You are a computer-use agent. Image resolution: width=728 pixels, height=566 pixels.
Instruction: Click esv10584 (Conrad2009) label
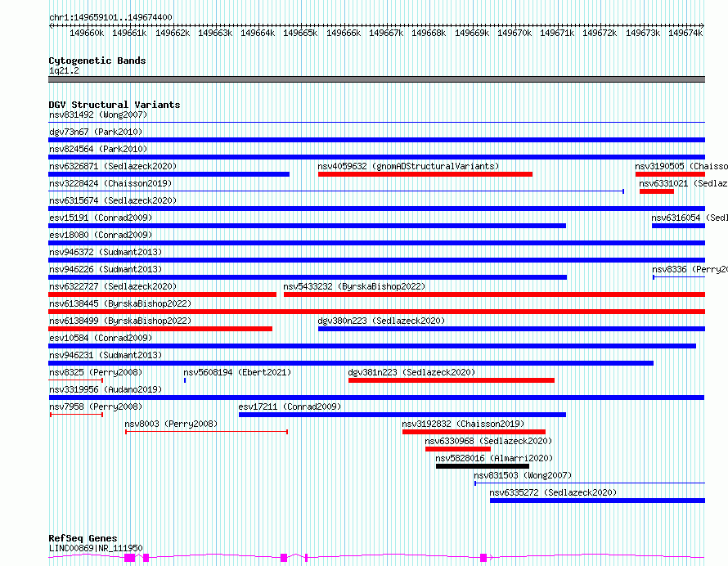point(101,338)
